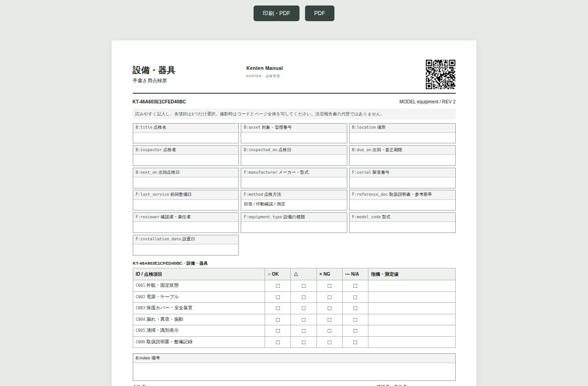Click the 目視 / 作動確認 / 測定 method text
The height and width of the screenshot is (386, 588).
click(265, 204)
